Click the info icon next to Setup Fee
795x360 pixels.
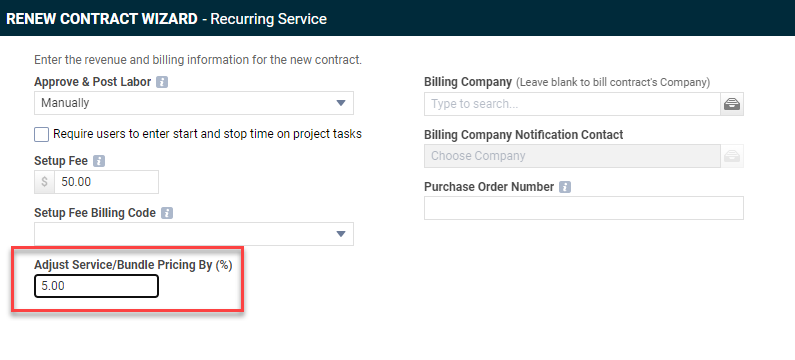click(99, 161)
